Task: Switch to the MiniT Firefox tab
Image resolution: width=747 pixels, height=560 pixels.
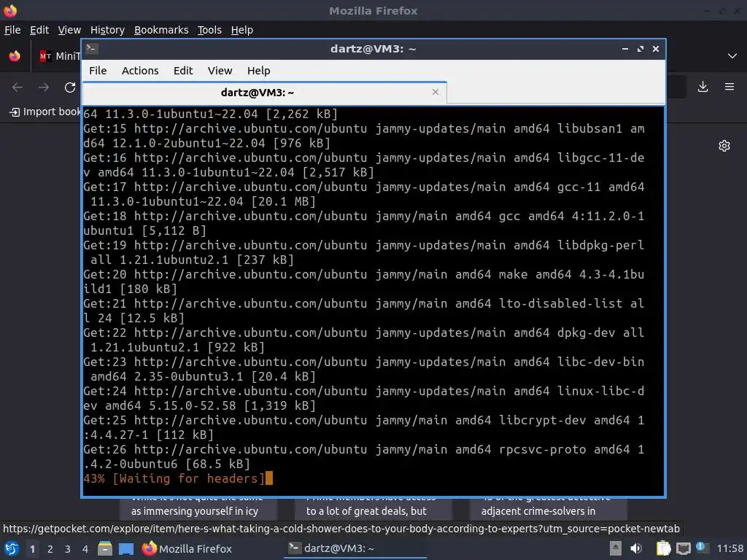Action: point(60,56)
